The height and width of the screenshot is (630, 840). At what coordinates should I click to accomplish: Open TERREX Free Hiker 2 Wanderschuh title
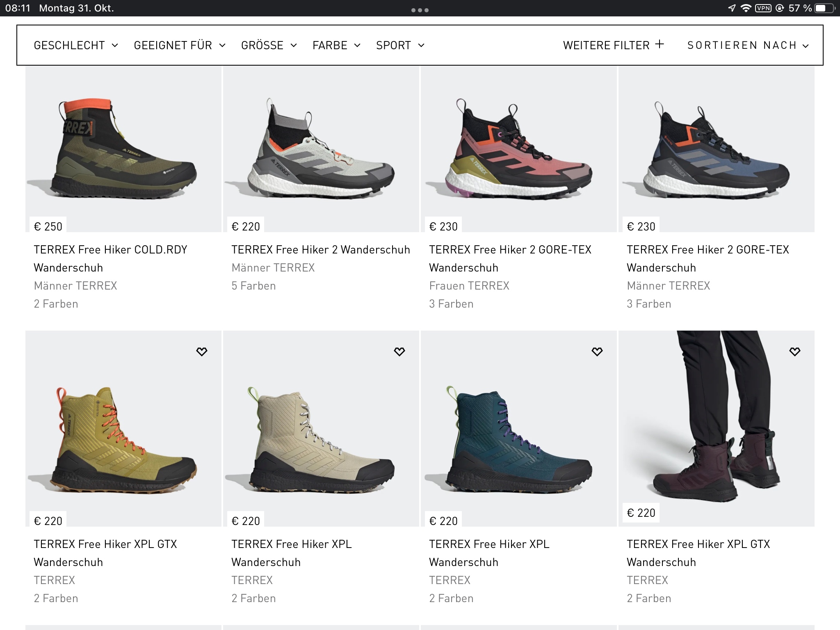tap(321, 249)
